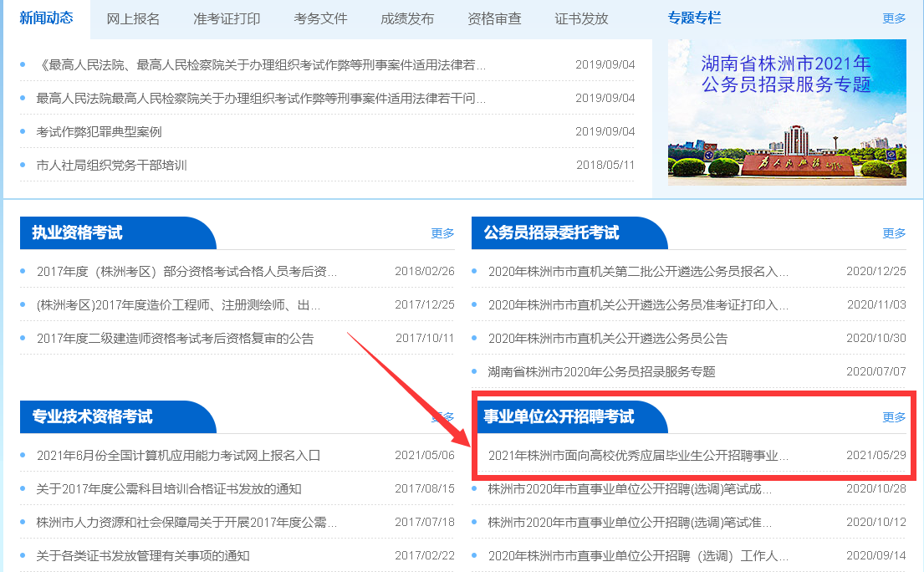Open the 准考证打印 tab
This screenshot has height=572, width=924.
(227, 18)
